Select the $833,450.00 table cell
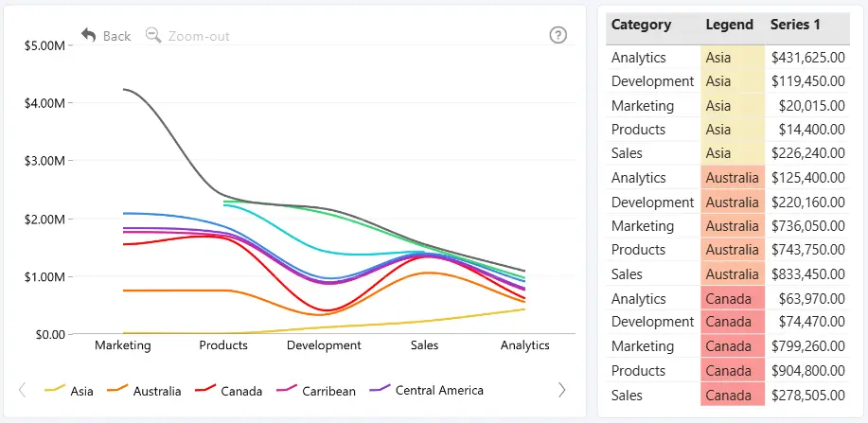This screenshot has height=423, width=868. click(808, 274)
